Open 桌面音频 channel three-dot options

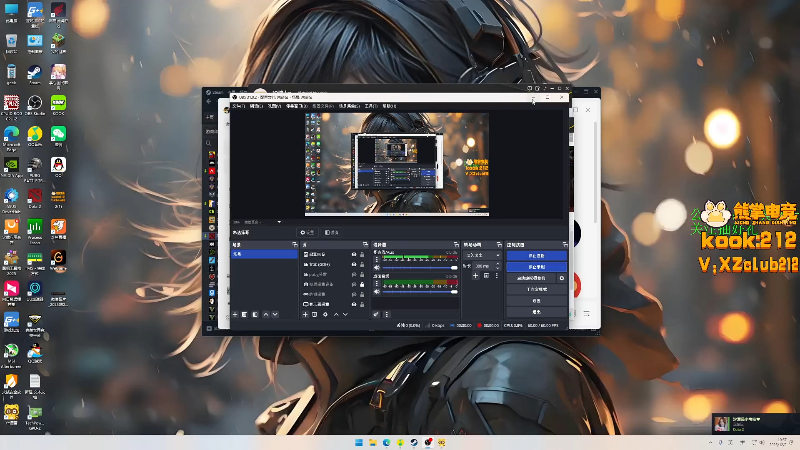click(x=377, y=284)
